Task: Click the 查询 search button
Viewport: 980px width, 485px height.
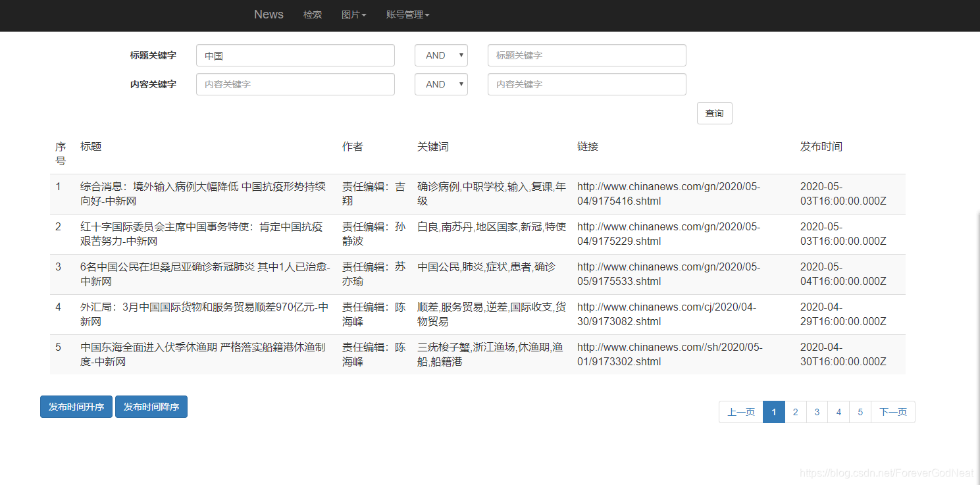Action: [x=715, y=113]
